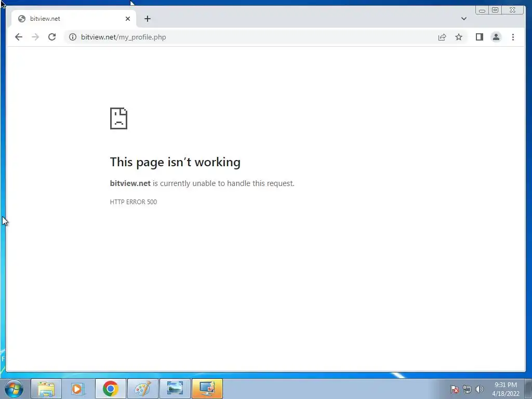Click the HTTP ERROR 500 text
The height and width of the screenshot is (399, 532).
pos(134,202)
